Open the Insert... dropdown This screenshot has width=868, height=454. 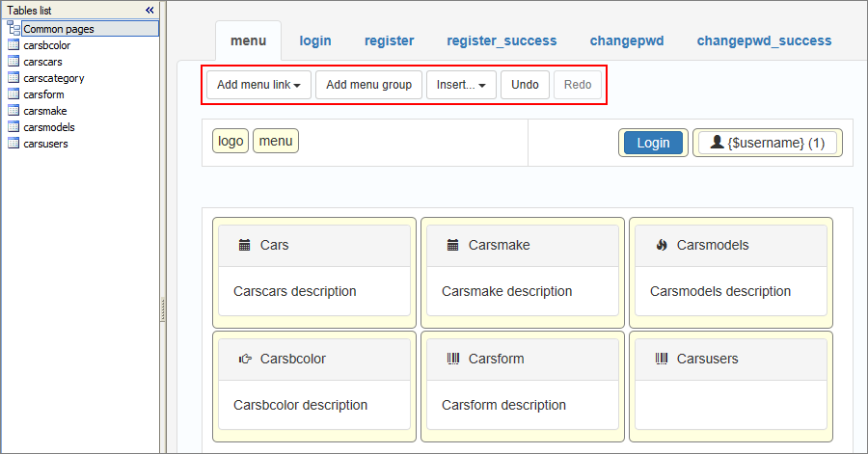pyautogui.click(x=461, y=85)
